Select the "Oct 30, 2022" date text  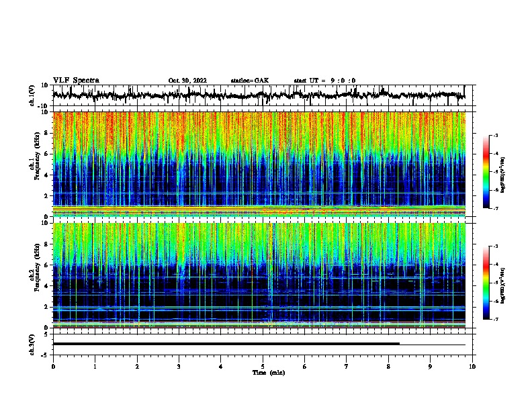point(187,81)
